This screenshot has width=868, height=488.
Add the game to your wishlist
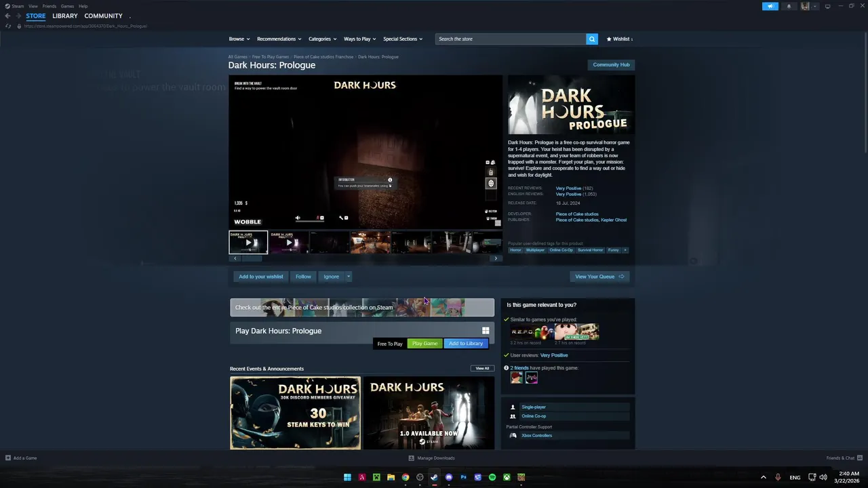click(260, 277)
